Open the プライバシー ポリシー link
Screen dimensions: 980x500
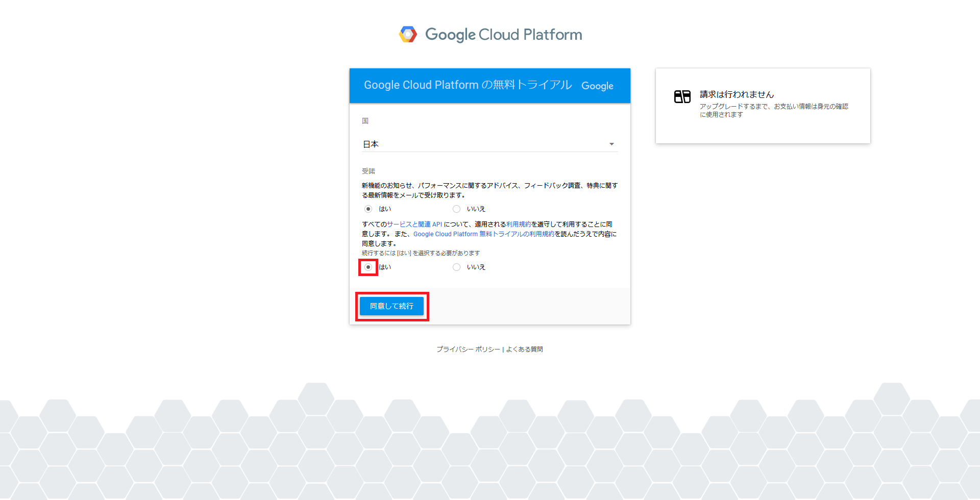468,349
